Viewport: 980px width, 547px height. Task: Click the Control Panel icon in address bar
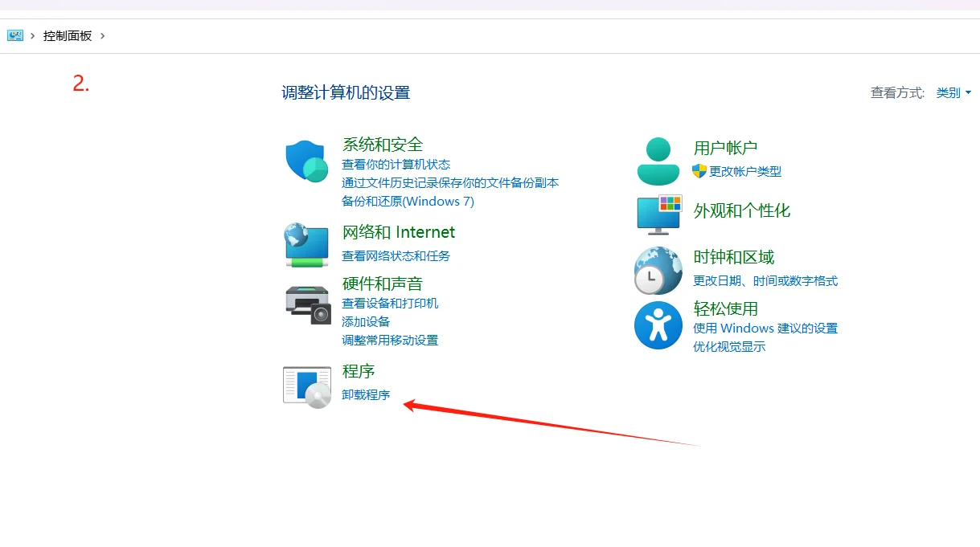click(15, 35)
